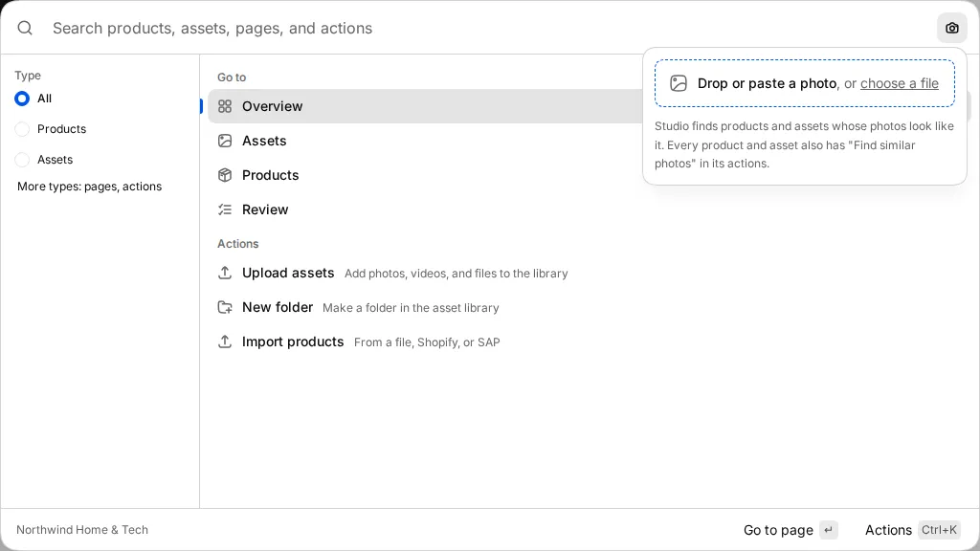Click the choose a file link
This screenshot has width=980, height=551.
tap(900, 83)
